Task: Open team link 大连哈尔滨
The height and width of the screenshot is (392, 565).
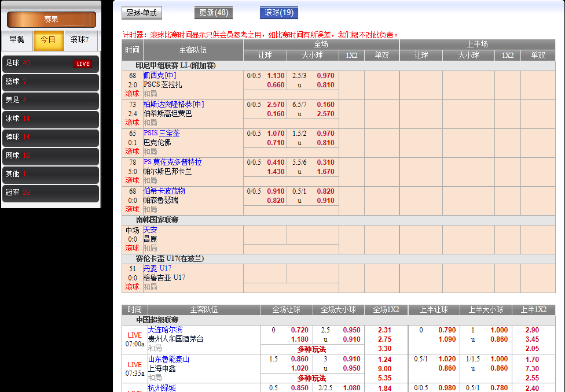Action: coord(166,330)
